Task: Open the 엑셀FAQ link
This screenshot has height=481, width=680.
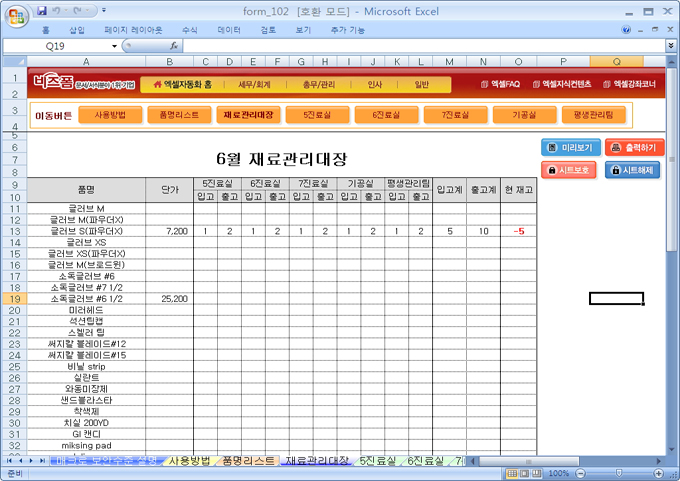Action: pos(503,85)
